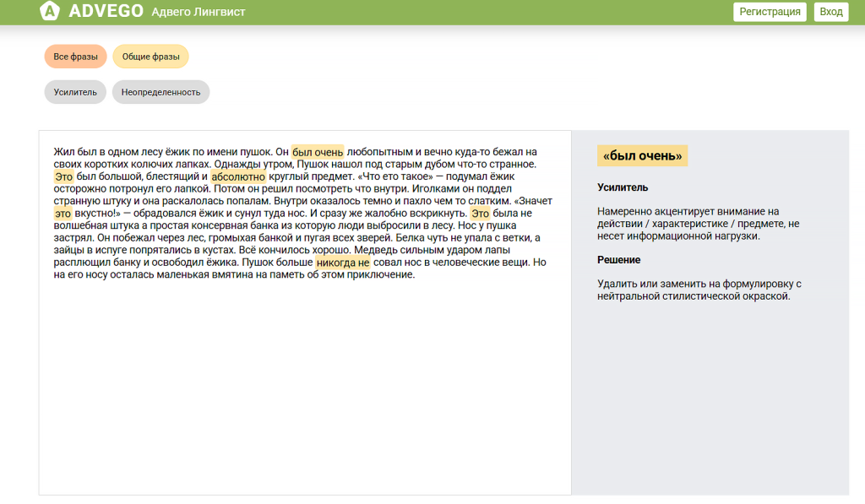This screenshot has height=504, width=865.
Task: Click highlighted «Это» before «была не волшебная»
Action: tap(480, 214)
